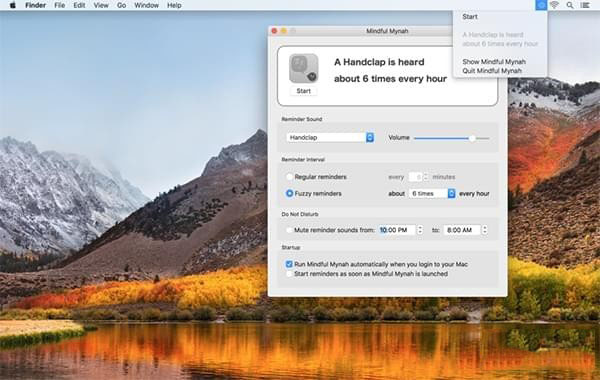The height and width of the screenshot is (380, 600).
Task: Click the Volume slider track
Action: 452,138
